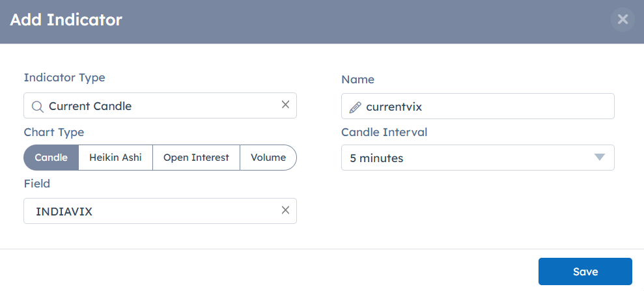Select the Candle chart type

[x=51, y=158]
